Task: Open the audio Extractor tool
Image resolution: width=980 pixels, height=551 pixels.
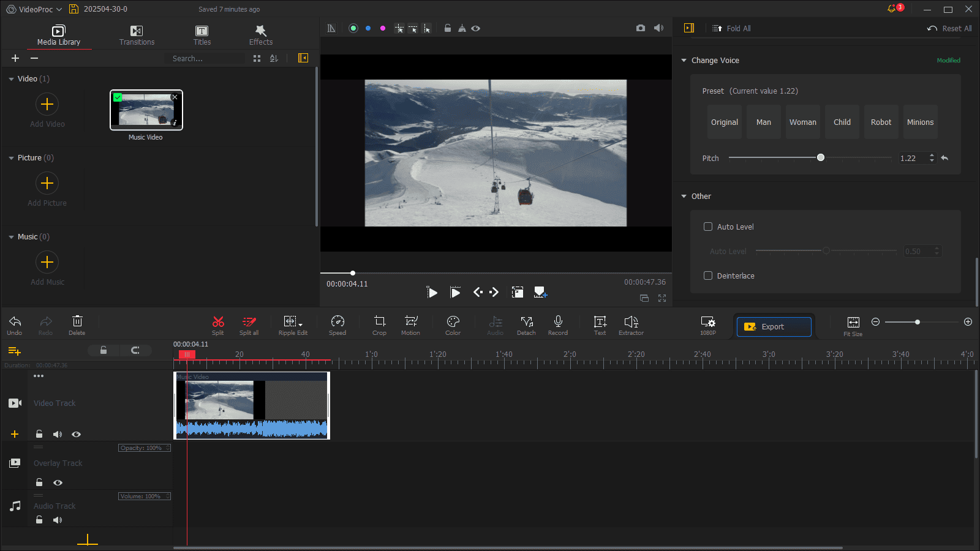Action: click(631, 325)
